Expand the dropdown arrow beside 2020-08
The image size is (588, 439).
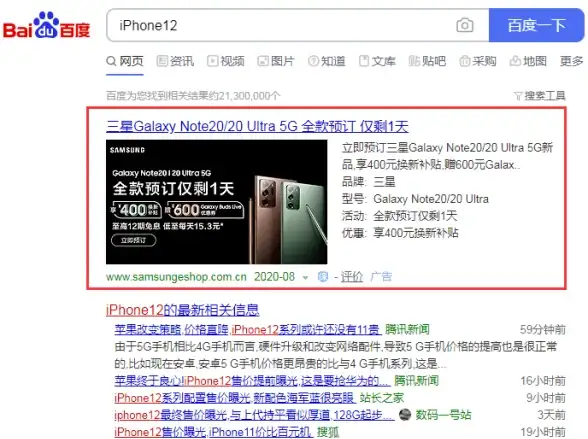pos(305,277)
